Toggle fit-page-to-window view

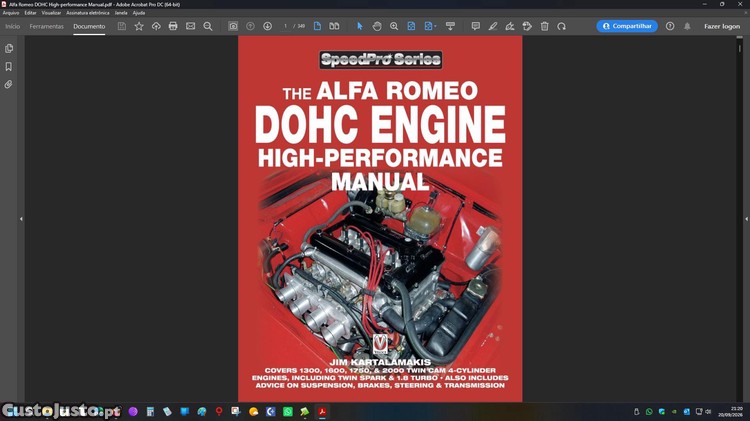point(411,26)
